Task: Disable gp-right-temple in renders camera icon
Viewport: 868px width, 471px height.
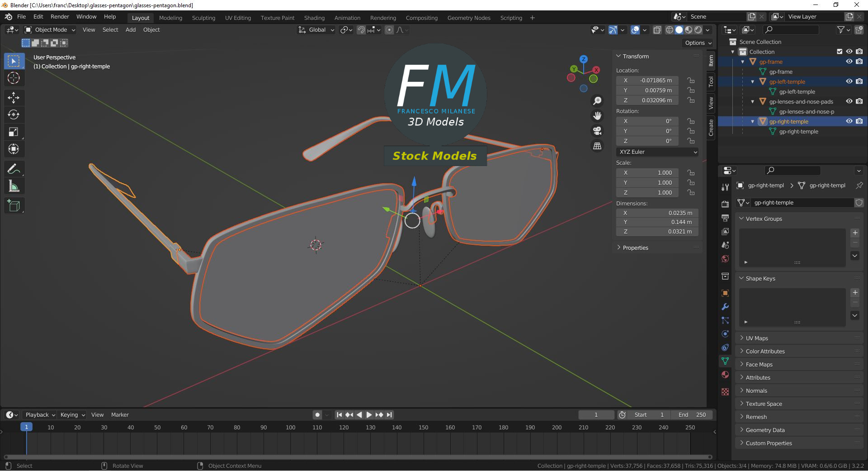Action: pyautogui.click(x=859, y=121)
